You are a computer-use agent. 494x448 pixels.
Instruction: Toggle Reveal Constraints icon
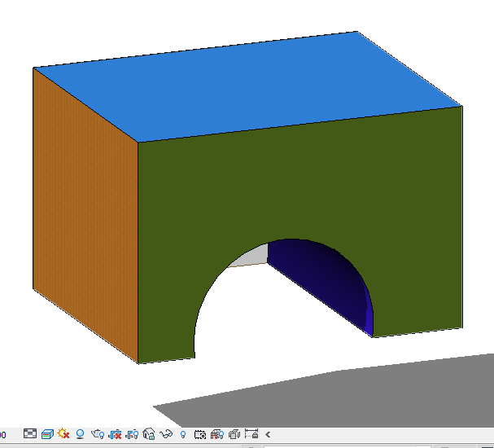point(251,434)
